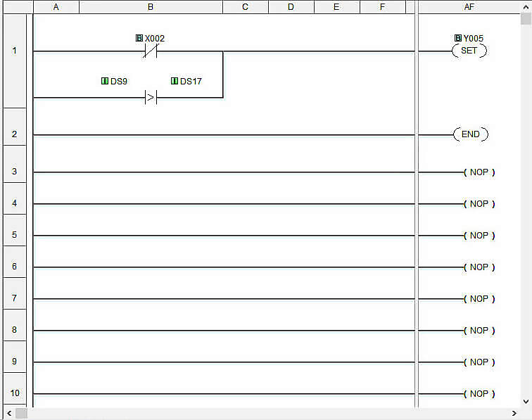The width and height of the screenshot is (532, 420).
Task: Select the NOP coil on rung 3
Action: 479,172
